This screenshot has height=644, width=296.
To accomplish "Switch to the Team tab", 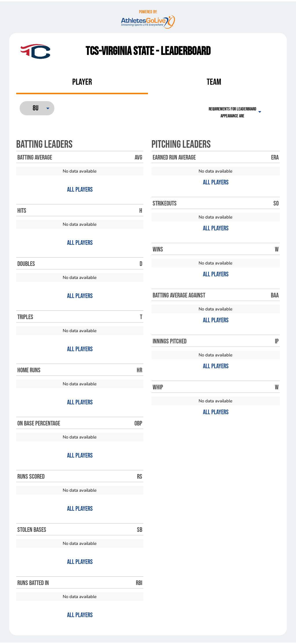I will 214,82.
